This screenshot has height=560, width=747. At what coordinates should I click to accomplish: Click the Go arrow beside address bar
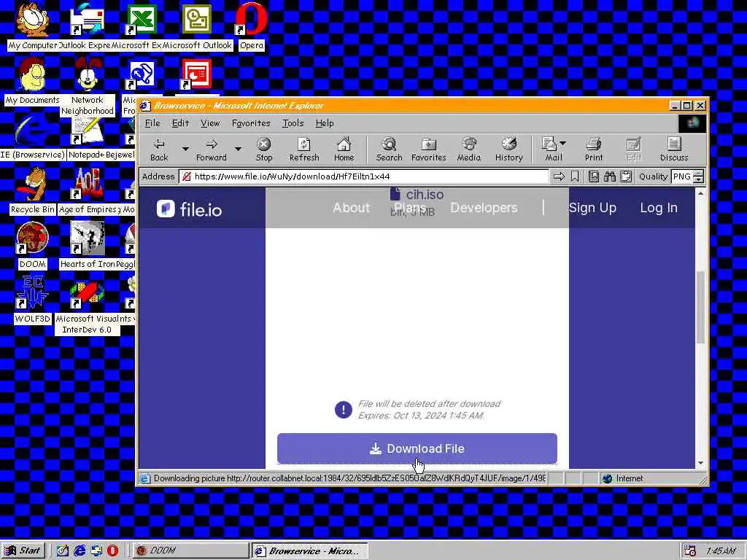coord(559,176)
